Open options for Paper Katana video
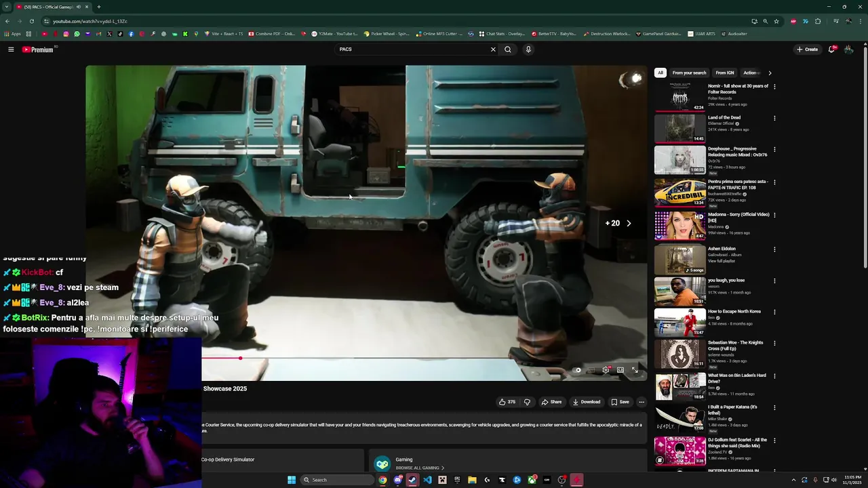Viewport: 868px width, 488px height. point(774,408)
